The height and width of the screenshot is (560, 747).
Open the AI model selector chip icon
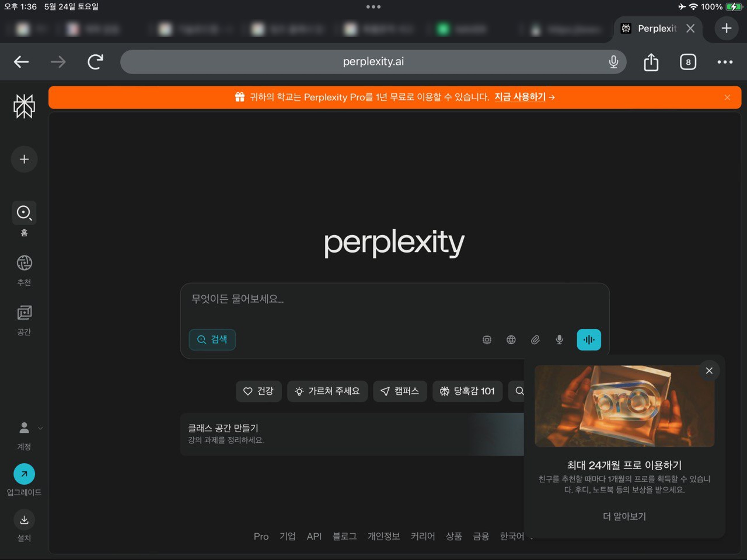click(x=487, y=340)
